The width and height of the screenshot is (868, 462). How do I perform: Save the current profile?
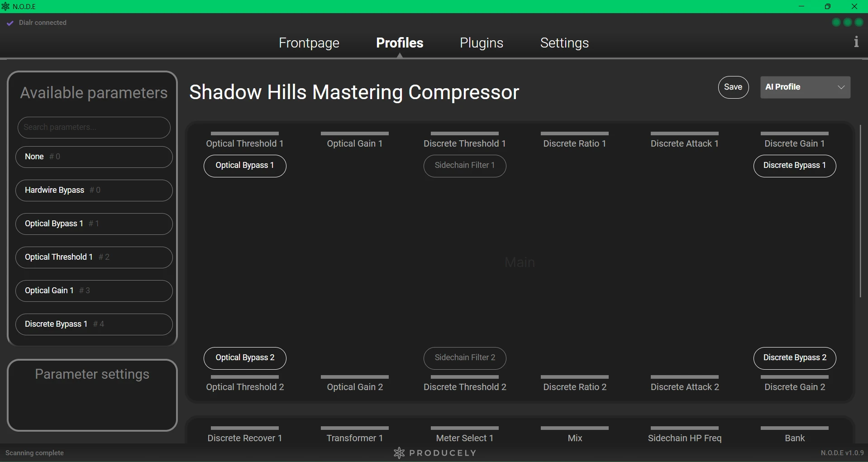(733, 87)
